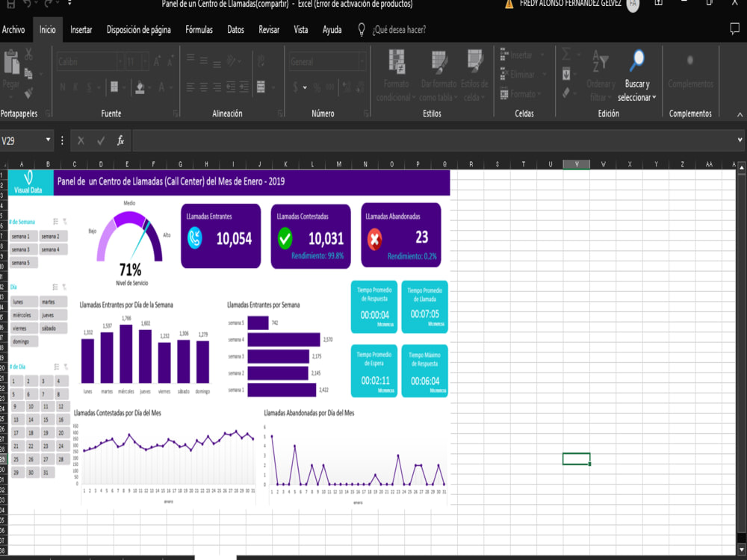This screenshot has width=747, height=560.
Task: Collapse the ribbon with the chevron
Action: tap(740, 115)
